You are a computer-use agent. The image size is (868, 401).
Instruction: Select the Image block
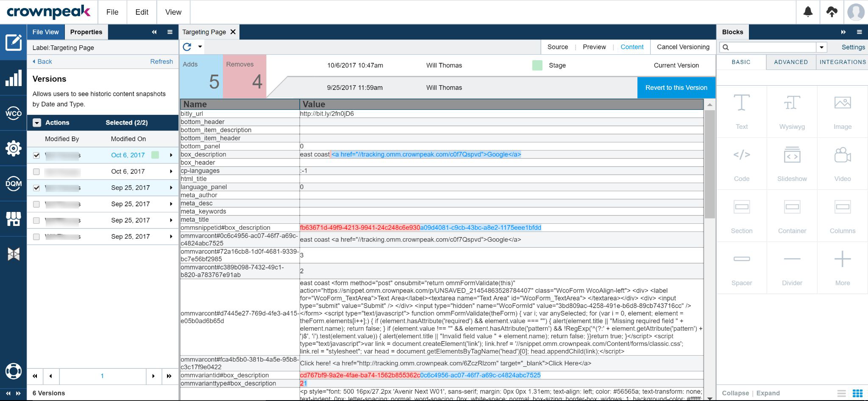pos(843,111)
